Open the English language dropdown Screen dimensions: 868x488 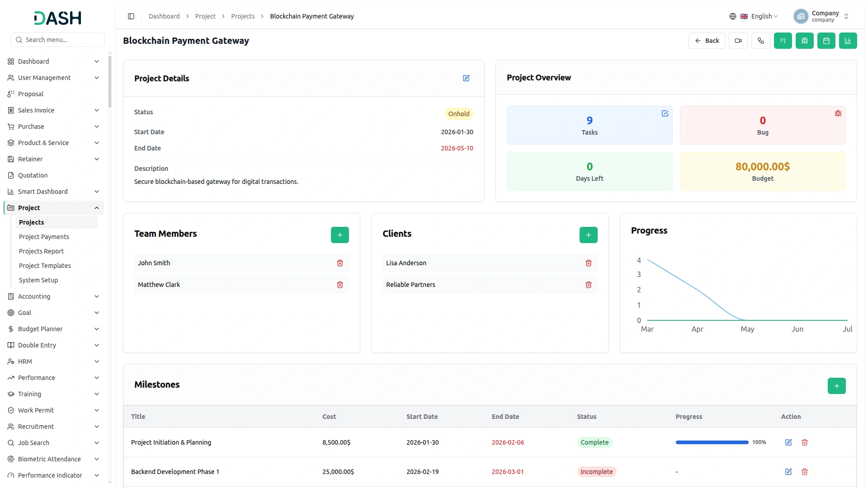(x=754, y=16)
